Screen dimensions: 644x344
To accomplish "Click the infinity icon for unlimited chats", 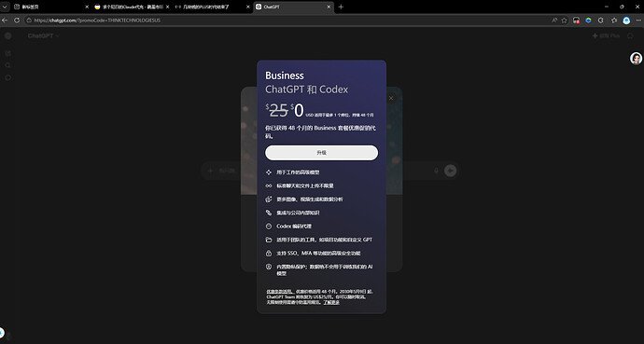I will (x=269, y=186).
